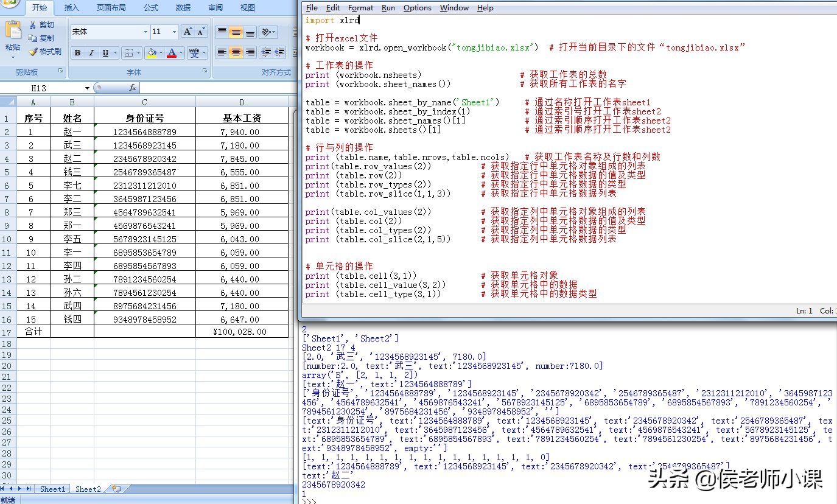Click the insert new worksheet icon
This screenshot has height=504, width=837.
[x=117, y=489]
